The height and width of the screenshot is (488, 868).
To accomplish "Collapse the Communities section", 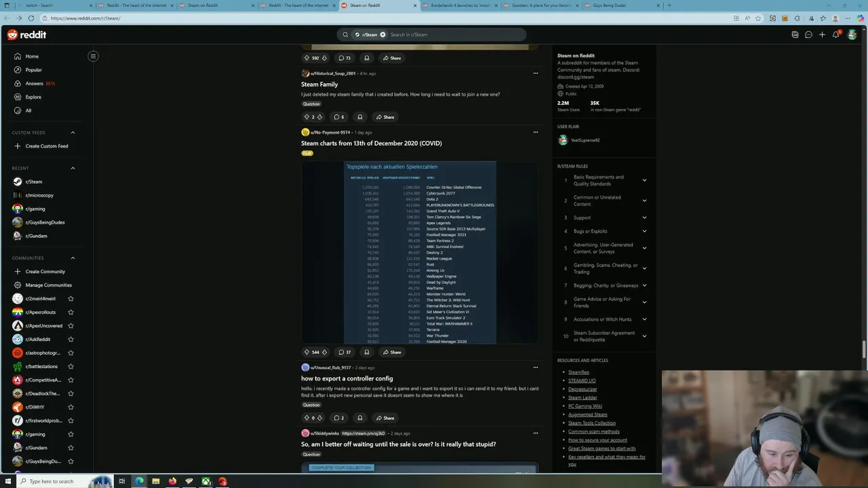I will click(73, 258).
